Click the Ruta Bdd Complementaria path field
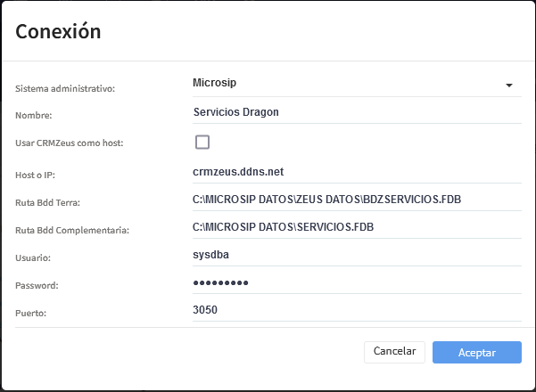 tap(357, 227)
